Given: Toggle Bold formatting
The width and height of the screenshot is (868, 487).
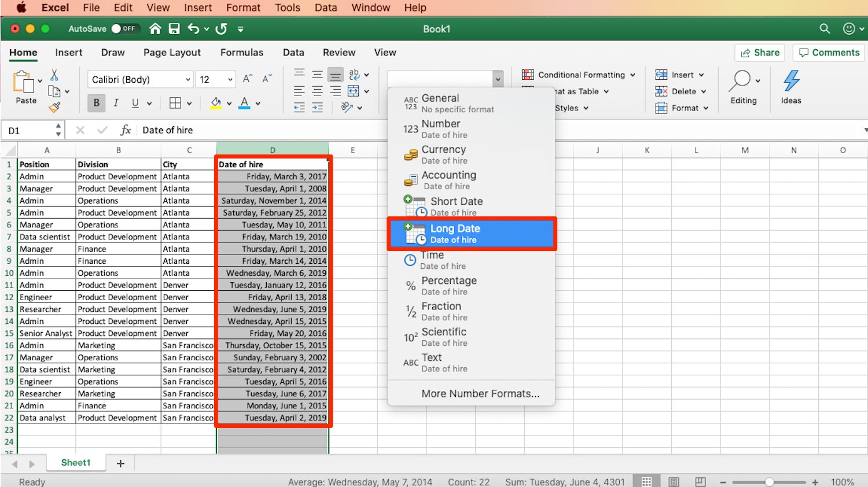Looking at the screenshot, I should click(x=97, y=103).
